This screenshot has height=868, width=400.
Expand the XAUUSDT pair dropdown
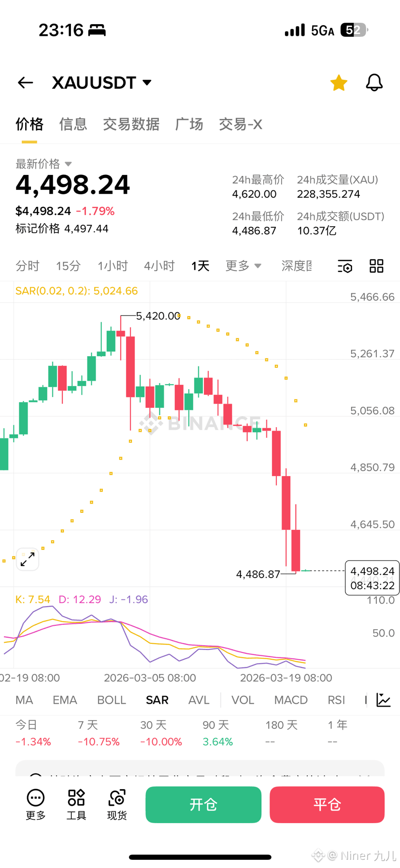pos(147,83)
